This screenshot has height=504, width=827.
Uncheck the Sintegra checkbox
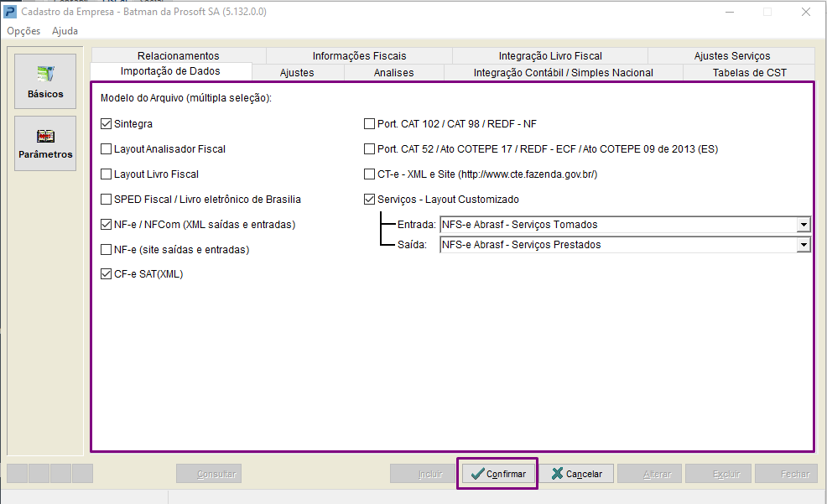click(x=106, y=124)
